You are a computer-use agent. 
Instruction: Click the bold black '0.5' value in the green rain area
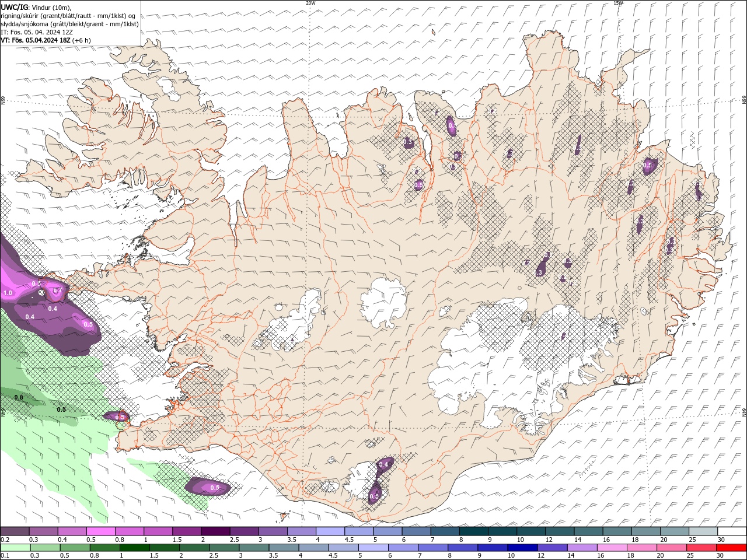(x=61, y=409)
